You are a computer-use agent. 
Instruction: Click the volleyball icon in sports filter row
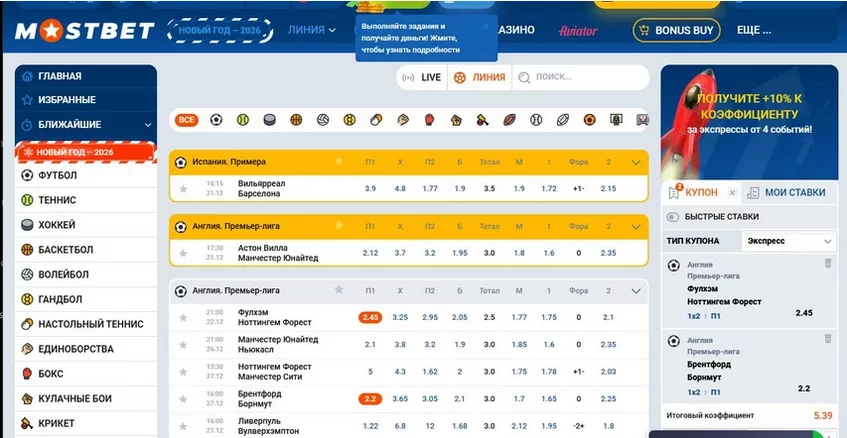pyautogui.click(x=323, y=120)
